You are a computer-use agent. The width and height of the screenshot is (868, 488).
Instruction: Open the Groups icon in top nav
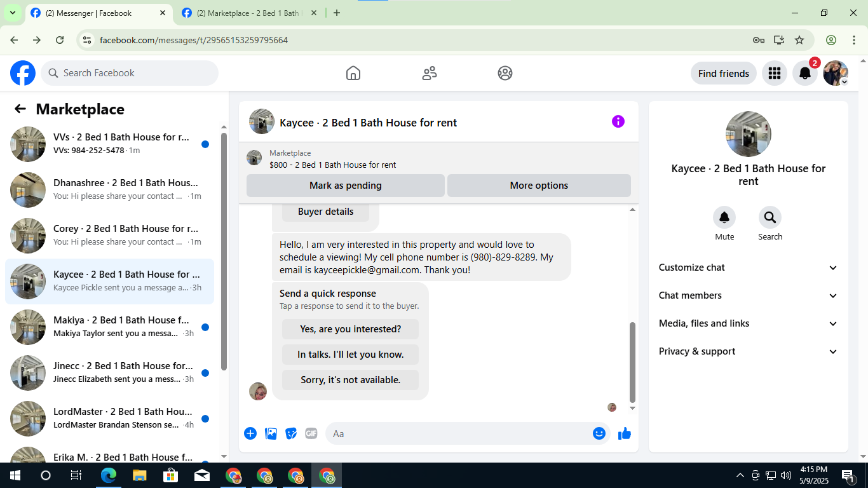click(x=505, y=73)
